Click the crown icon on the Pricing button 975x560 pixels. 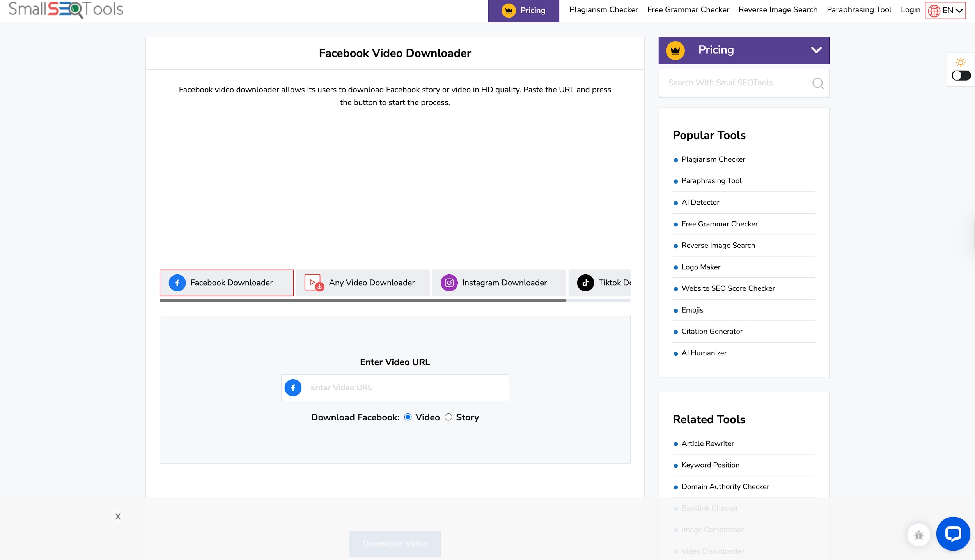509,11
